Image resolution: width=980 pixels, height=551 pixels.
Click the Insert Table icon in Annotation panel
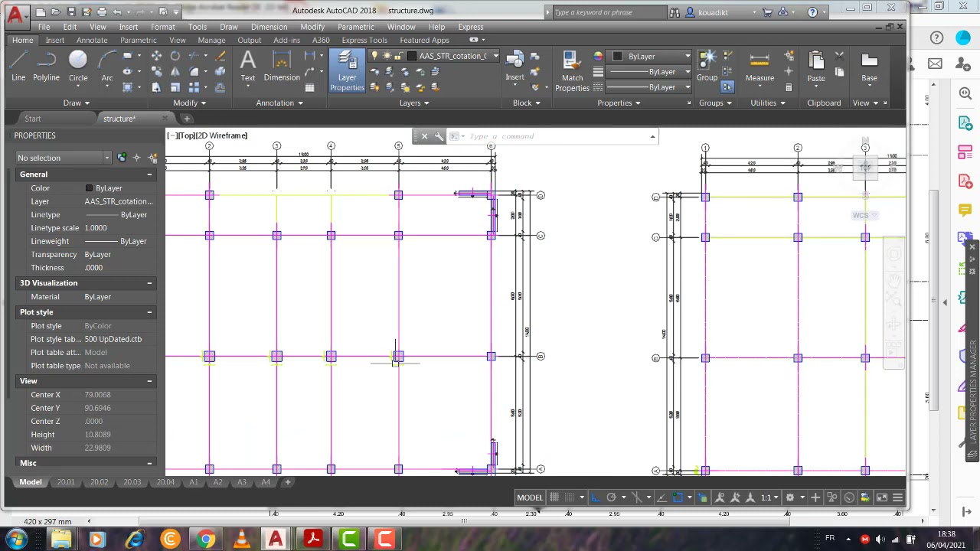point(309,87)
